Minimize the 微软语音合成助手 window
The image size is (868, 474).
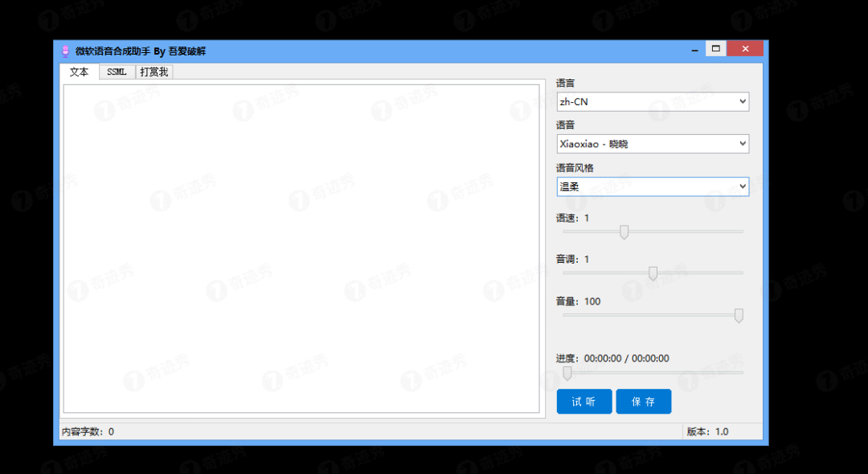tap(694, 49)
